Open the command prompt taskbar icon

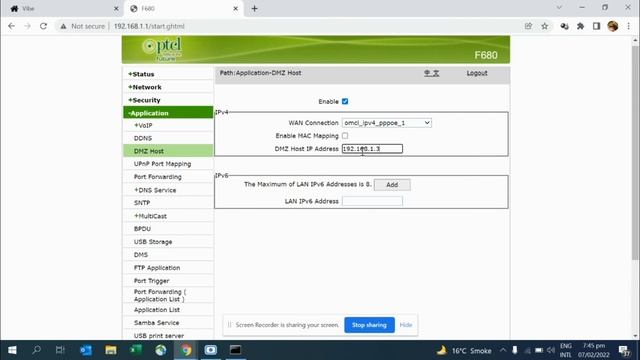click(236, 350)
